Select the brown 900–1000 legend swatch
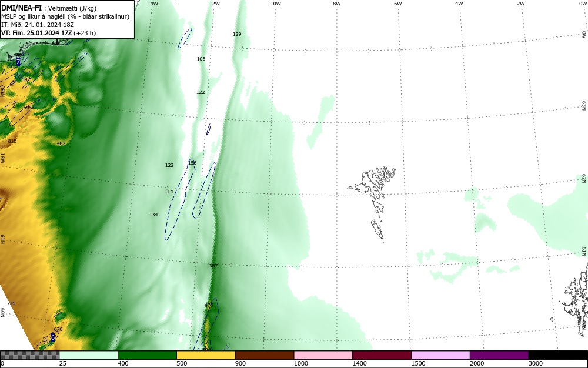588x368 pixels. tap(265, 355)
